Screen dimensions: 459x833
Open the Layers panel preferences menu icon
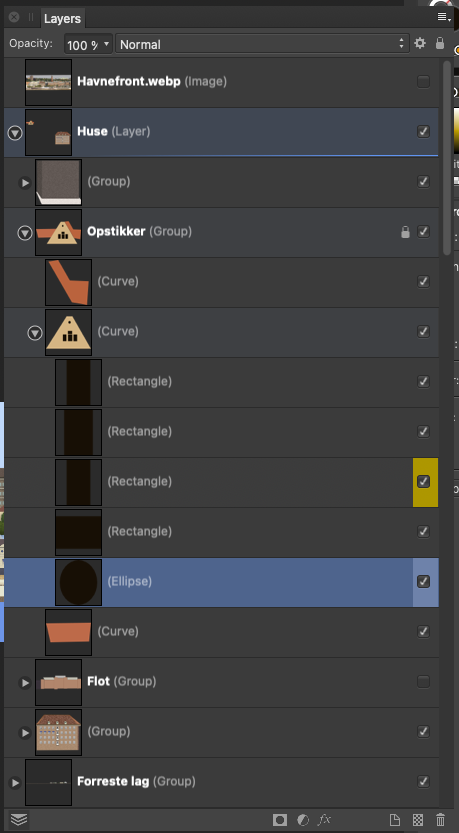444,17
